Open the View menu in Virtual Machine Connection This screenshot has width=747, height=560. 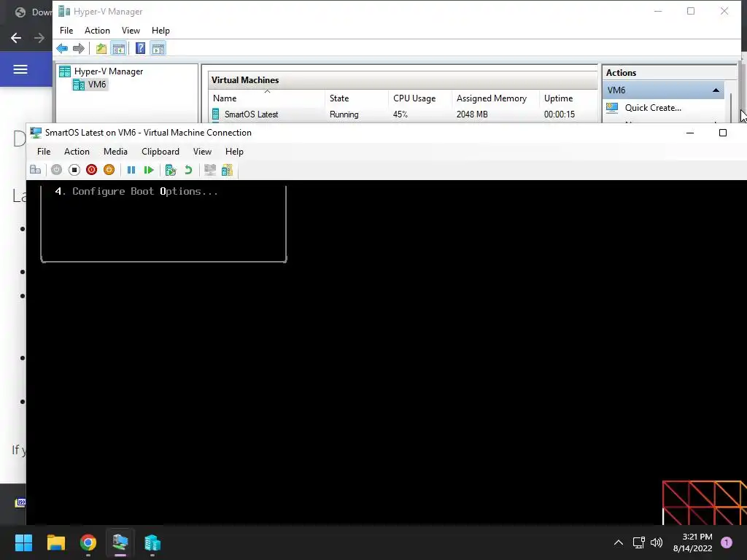(202, 152)
